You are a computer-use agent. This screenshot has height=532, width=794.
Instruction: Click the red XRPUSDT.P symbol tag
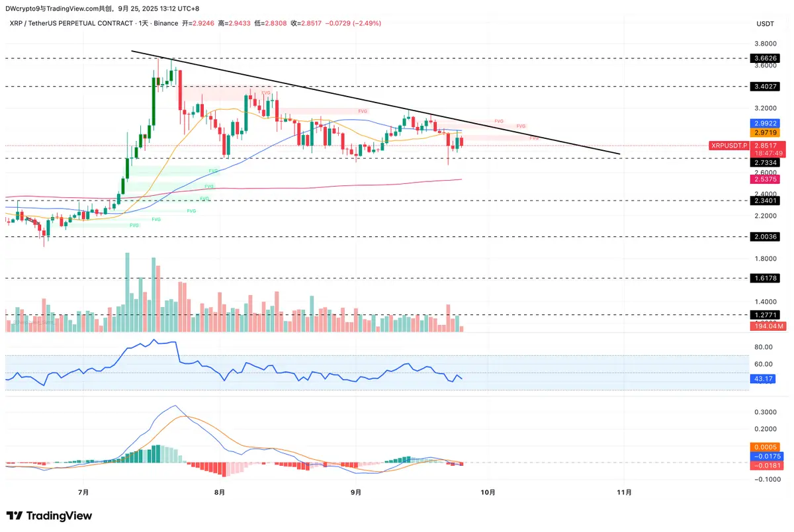point(728,145)
